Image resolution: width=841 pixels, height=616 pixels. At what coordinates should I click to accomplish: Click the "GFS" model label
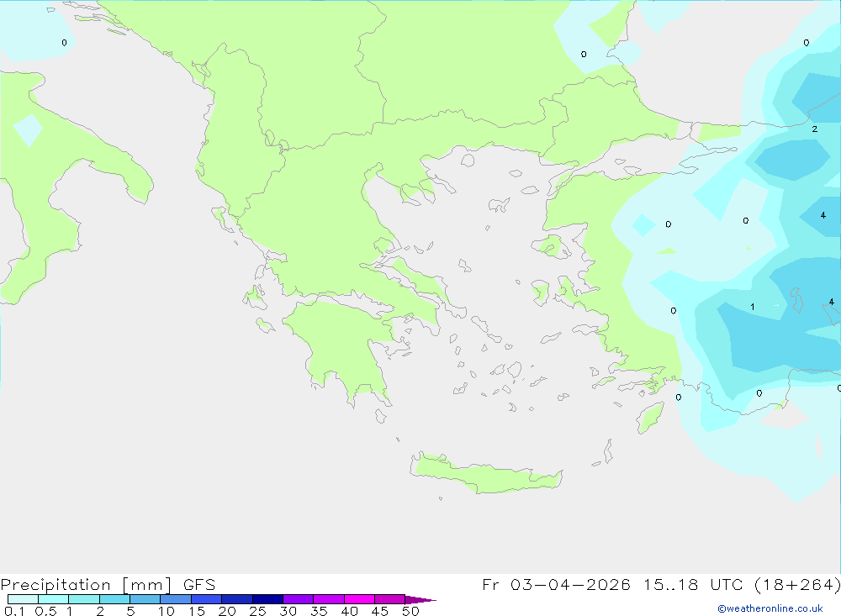coord(199,585)
